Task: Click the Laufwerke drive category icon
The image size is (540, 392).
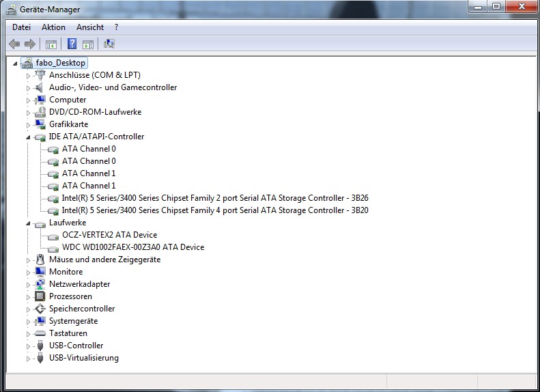Action: coord(40,224)
